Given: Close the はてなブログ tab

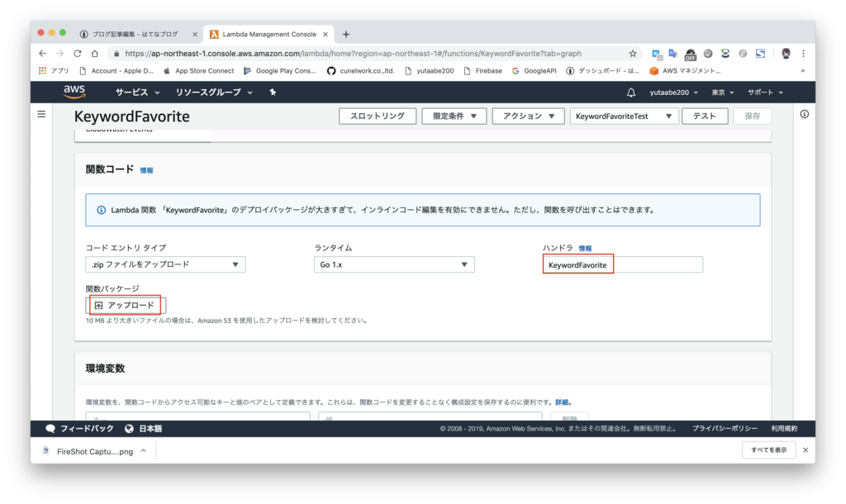Looking at the screenshot, I should click(x=195, y=34).
